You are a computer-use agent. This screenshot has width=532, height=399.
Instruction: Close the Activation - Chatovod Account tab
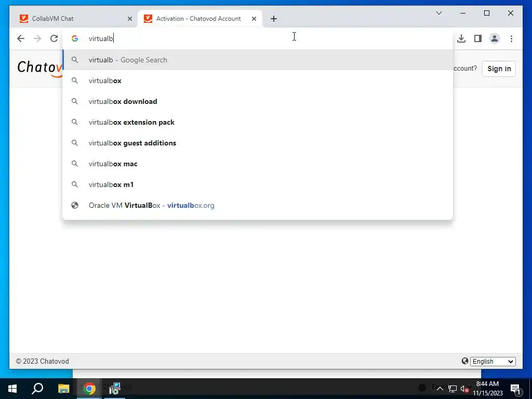[254, 19]
